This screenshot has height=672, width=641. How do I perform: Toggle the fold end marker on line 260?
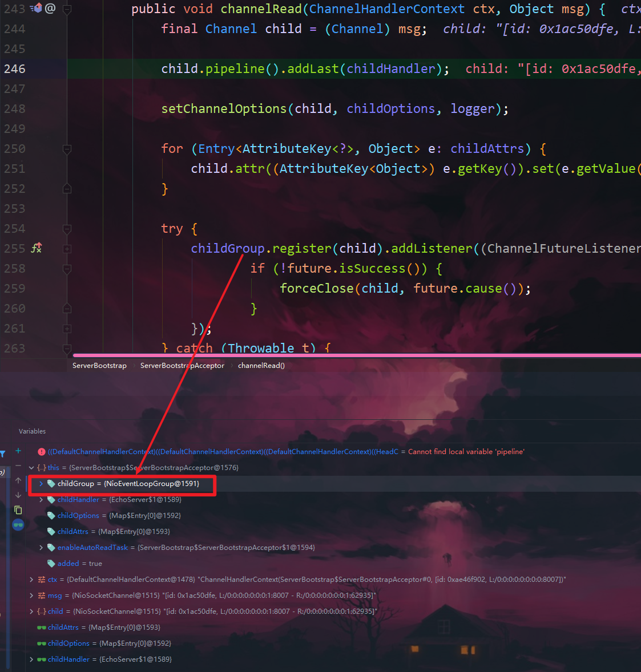click(67, 309)
